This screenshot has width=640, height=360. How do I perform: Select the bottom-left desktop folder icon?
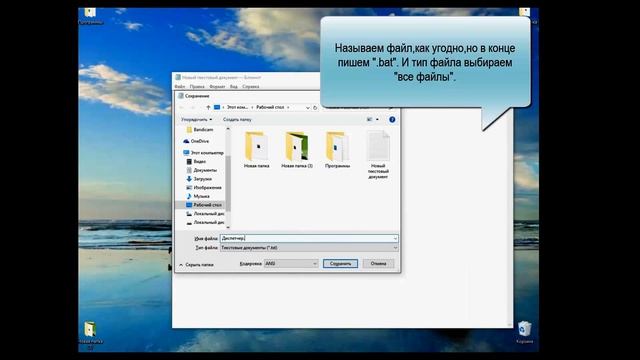pos(91,336)
